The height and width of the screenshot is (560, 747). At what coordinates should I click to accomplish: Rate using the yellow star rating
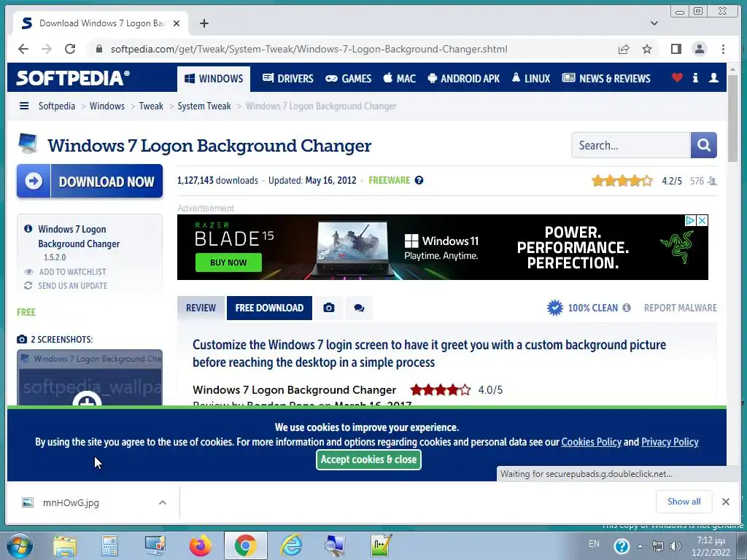point(622,181)
